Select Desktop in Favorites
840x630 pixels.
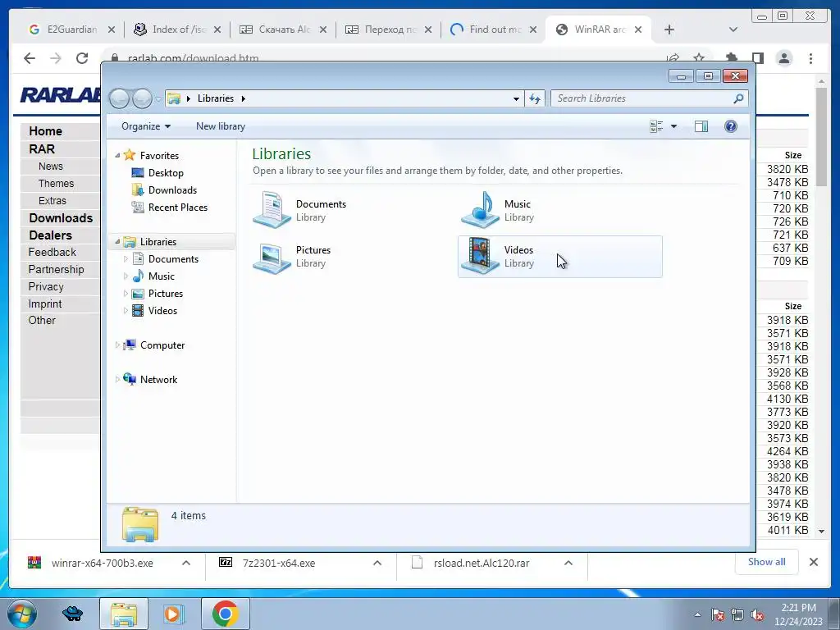(166, 173)
